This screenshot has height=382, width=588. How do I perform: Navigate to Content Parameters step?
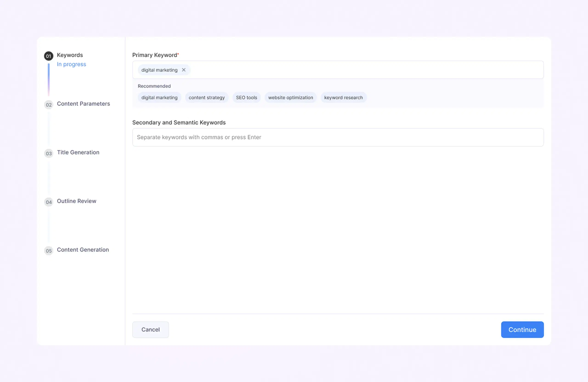(84, 104)
